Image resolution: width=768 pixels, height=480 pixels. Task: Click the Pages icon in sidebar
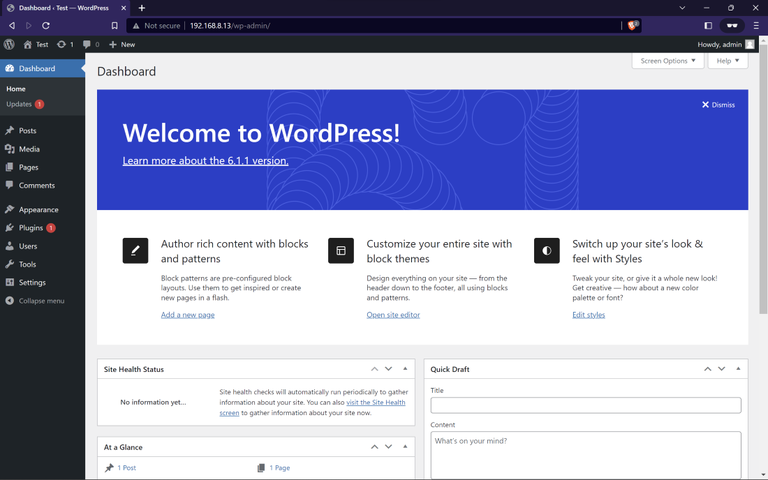(9, 167)
